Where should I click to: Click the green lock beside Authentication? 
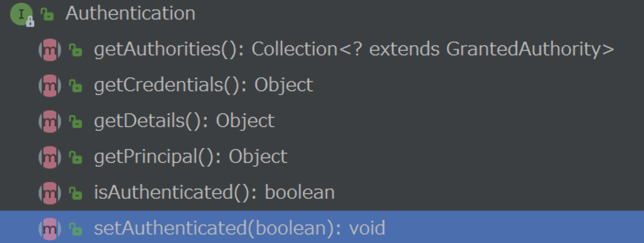[x=47, y=15]
